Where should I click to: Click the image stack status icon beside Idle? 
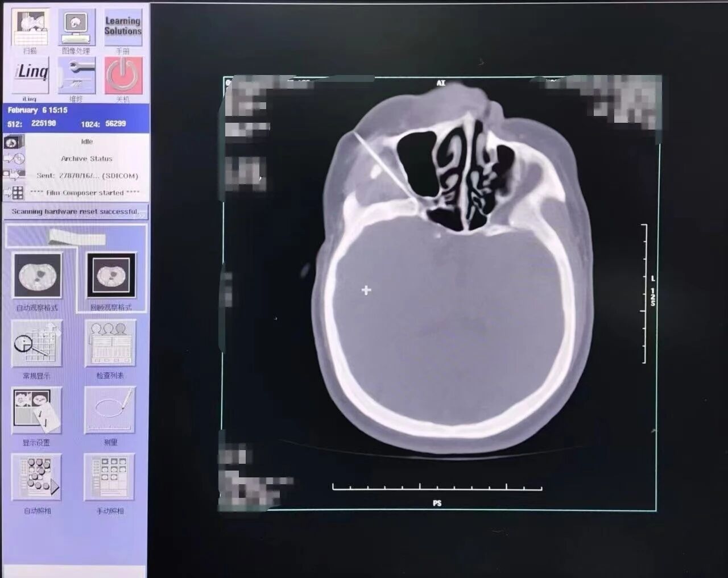pyautogui.click(x=13, y=142)
